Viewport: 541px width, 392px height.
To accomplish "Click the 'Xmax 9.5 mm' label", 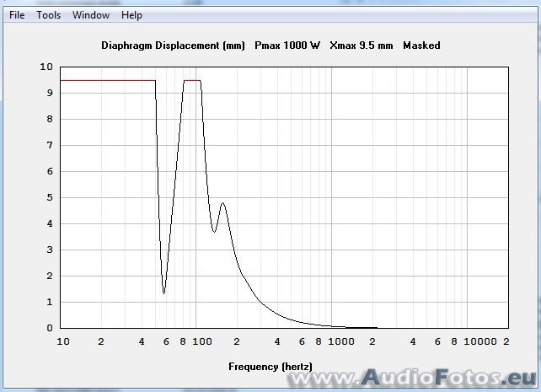I will point(361,46).
